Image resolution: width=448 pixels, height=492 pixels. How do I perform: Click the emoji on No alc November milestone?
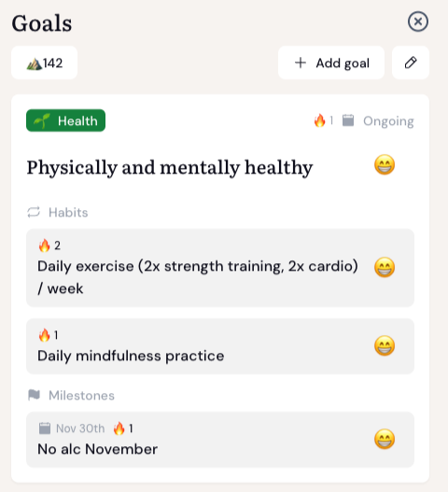[385, 439]
